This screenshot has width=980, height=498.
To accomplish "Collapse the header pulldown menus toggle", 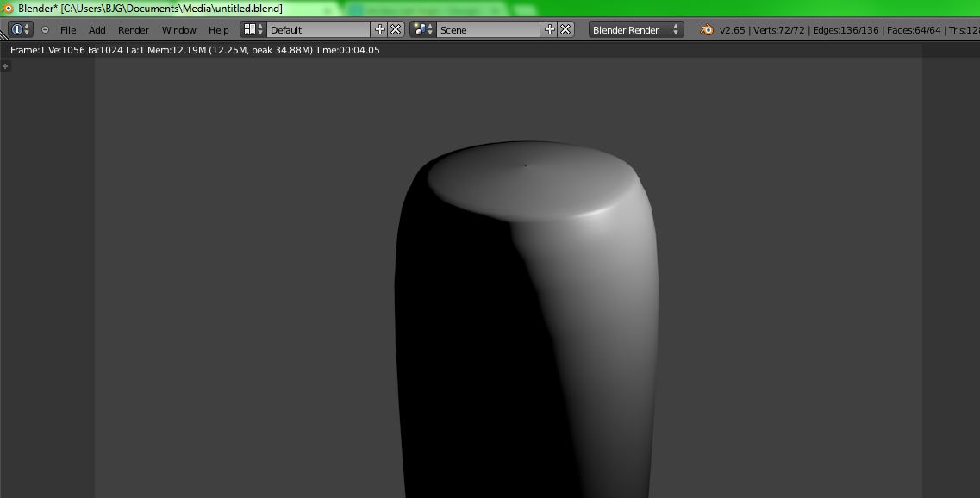I will point(45,29).
